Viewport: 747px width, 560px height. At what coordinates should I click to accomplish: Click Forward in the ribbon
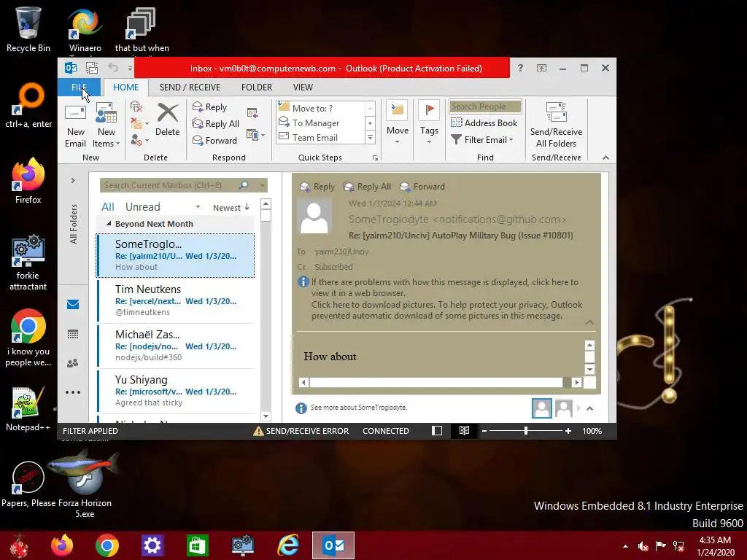[214, 140]
